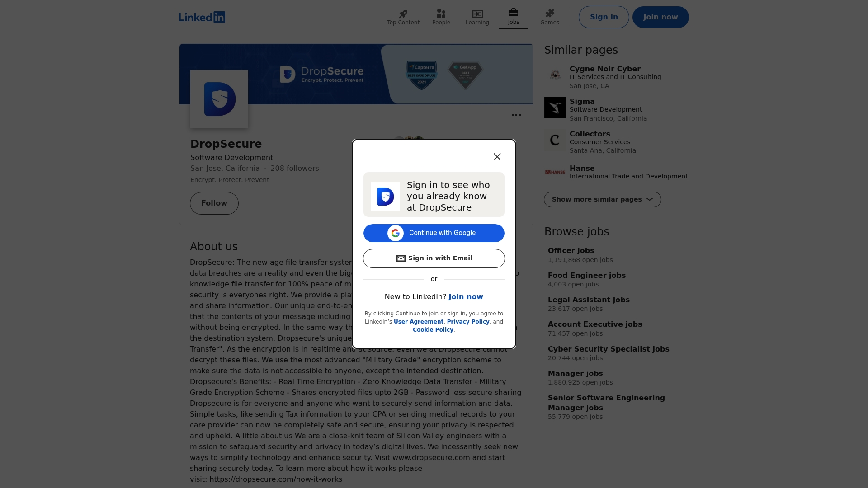Screen dimensions: 868x488
Task: Click the Browse jobs heading
Action: [x=577, y=232]
